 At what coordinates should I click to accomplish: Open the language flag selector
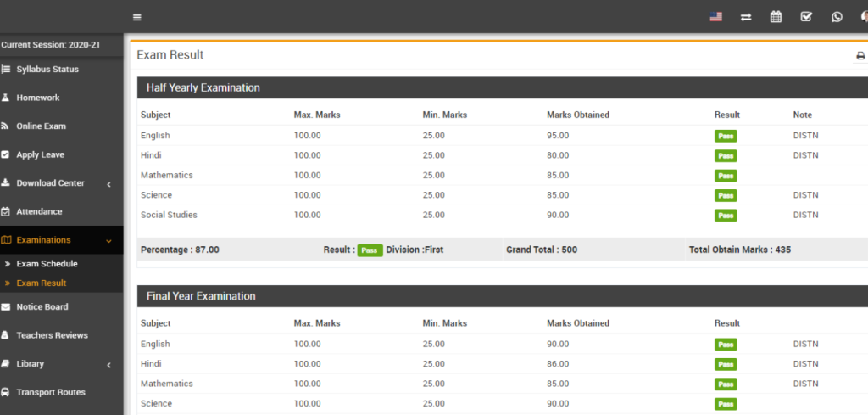(715, 17)
